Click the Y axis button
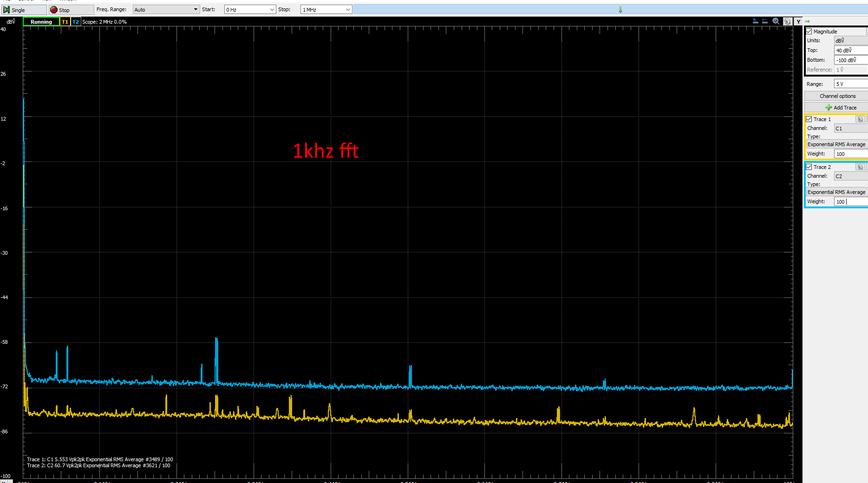 798,22
